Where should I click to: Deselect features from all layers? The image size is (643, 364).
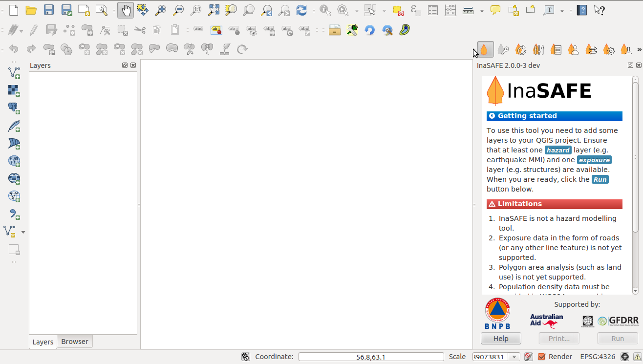398,10
